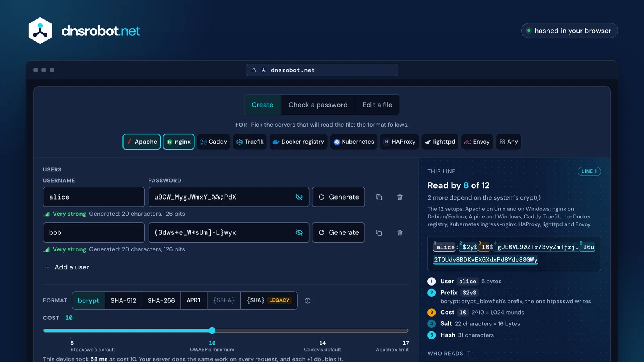Click the dnsrobot.net hexagon logo

40,31
